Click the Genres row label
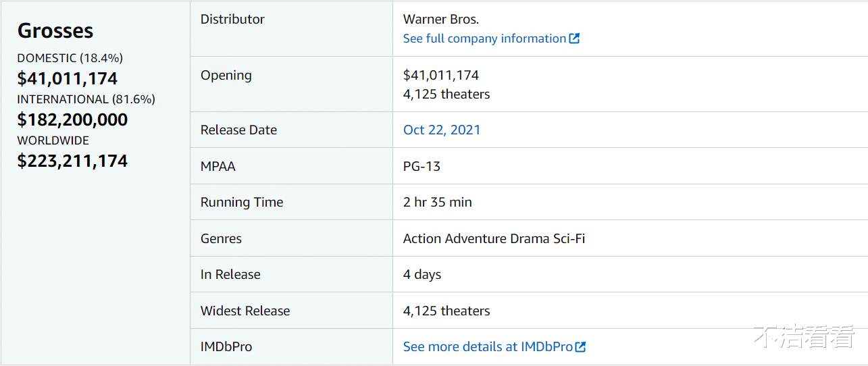Viewport: 868px width, 366px height. pyautogui.click(x=221, y=238)
